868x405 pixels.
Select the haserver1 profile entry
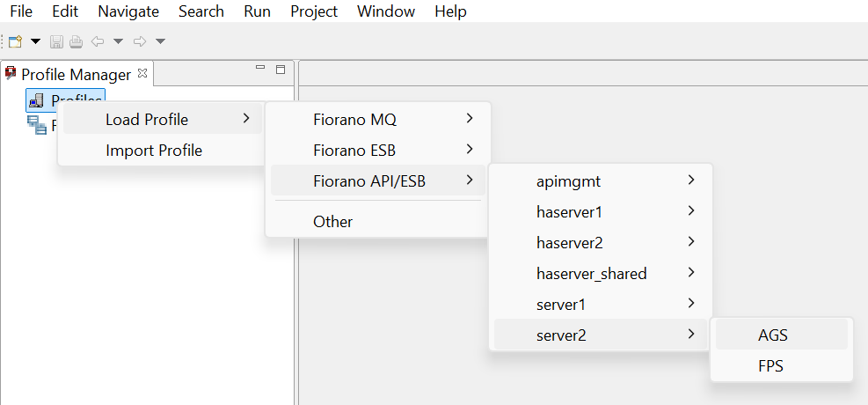click(x=601, y=211)
